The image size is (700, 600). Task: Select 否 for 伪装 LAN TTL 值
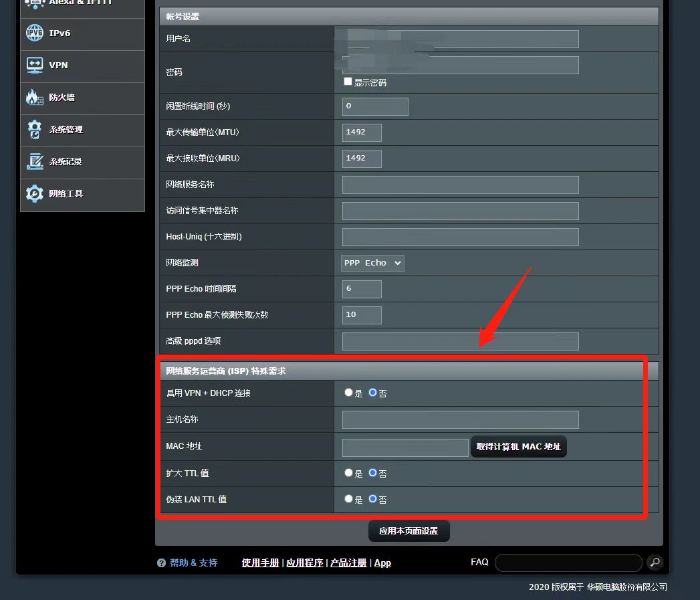[373, 498]
